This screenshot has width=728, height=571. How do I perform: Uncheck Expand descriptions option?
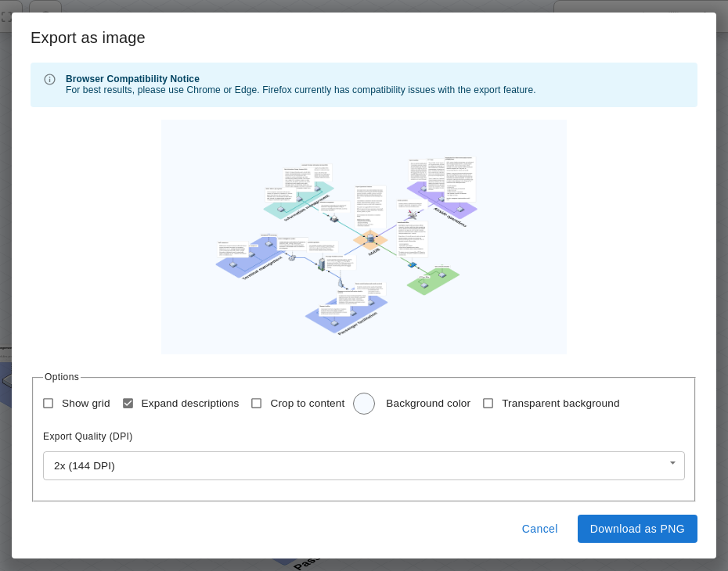(x=128, y=404)
